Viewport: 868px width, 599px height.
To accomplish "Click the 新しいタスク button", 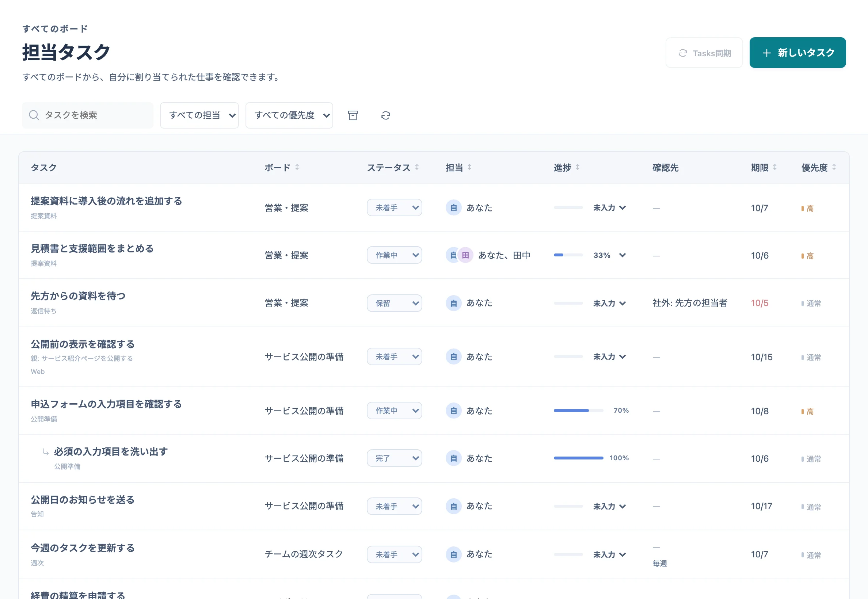I will [797, 53].
